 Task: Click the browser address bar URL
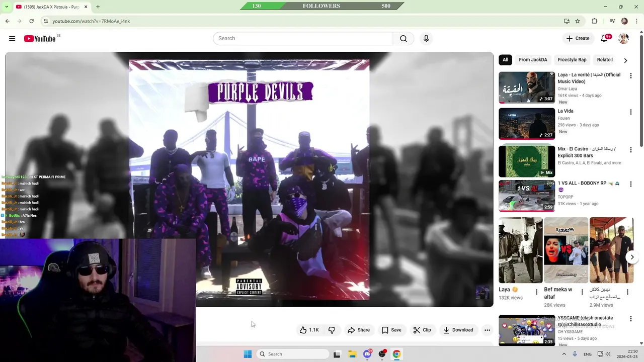click(91, 21)
